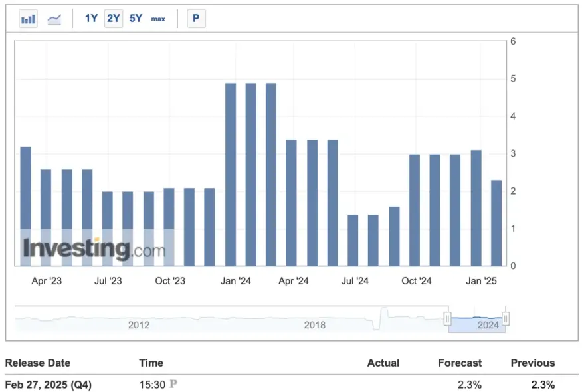Image resolution: width=586 pixels, height=392 pixels.
Task: Toggle the P preliminary data button
Action: 196,19
